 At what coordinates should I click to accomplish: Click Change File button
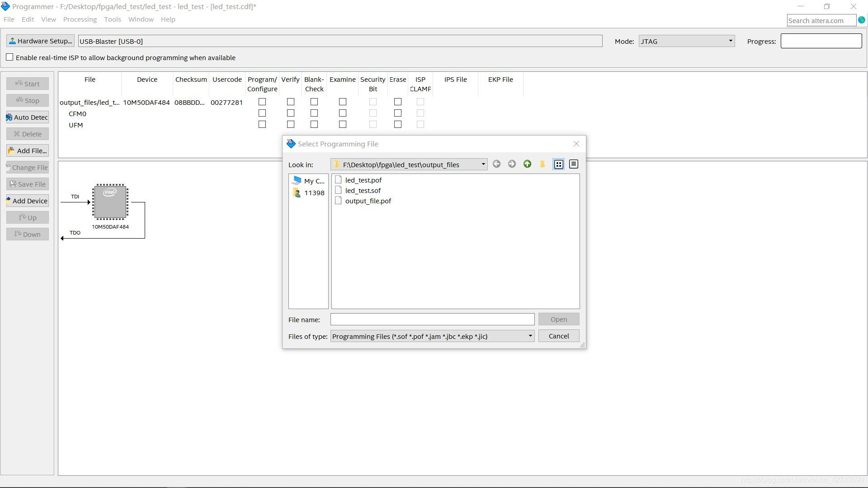(x=28, y=167)
